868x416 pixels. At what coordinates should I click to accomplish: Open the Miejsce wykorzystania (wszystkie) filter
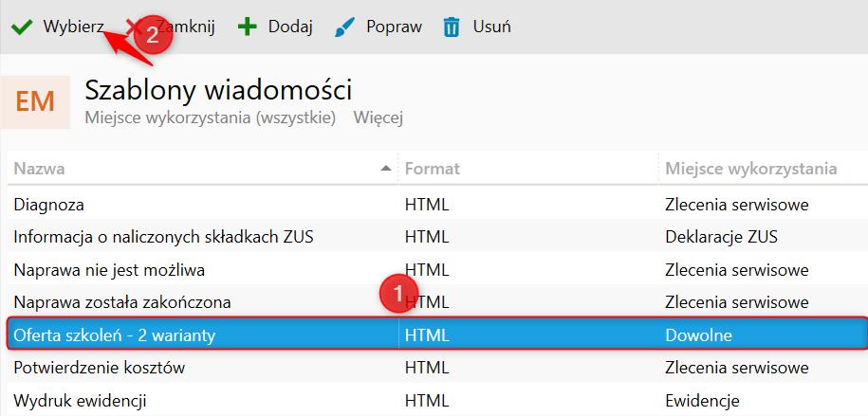coord(211,118)
